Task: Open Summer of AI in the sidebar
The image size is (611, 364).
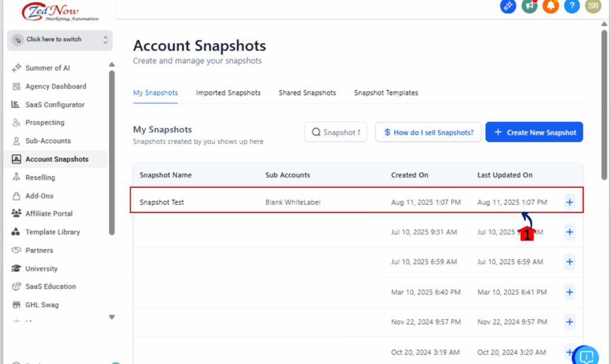Action: pyautogui.click(x=48, y=68)
